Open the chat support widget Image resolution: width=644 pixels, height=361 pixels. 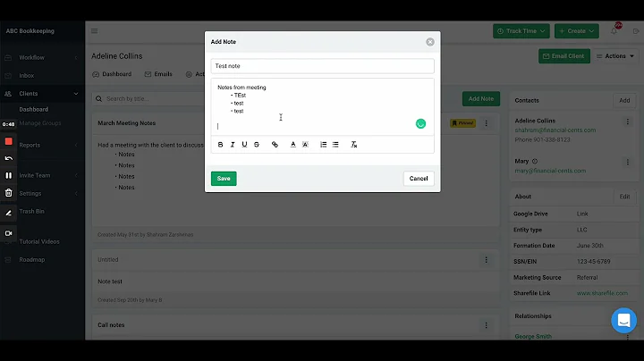point(624,321)
